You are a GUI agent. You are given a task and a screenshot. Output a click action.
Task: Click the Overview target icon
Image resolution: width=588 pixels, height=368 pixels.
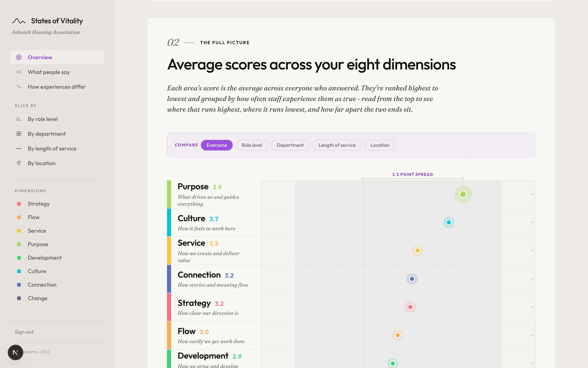click(x=19, y=57)
